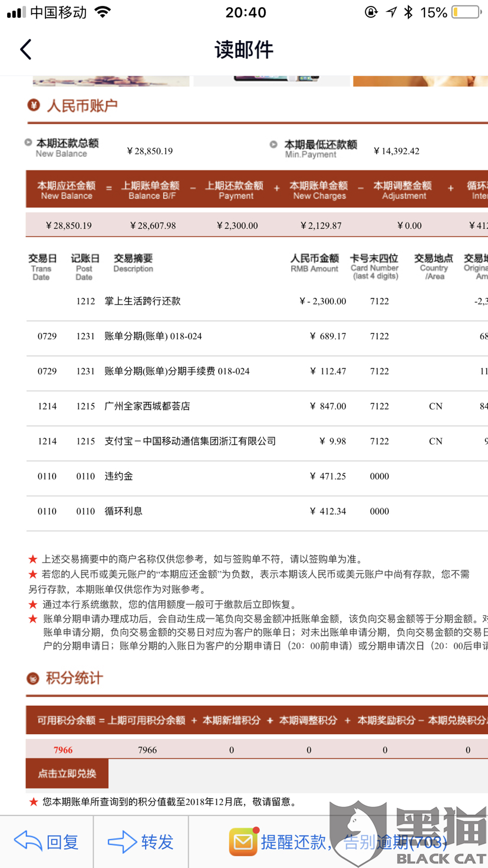The width and height of the screenshot is (488, 868).
Task: Tap the 本期应还金额 column header
Action: click(x=66, y=190)
